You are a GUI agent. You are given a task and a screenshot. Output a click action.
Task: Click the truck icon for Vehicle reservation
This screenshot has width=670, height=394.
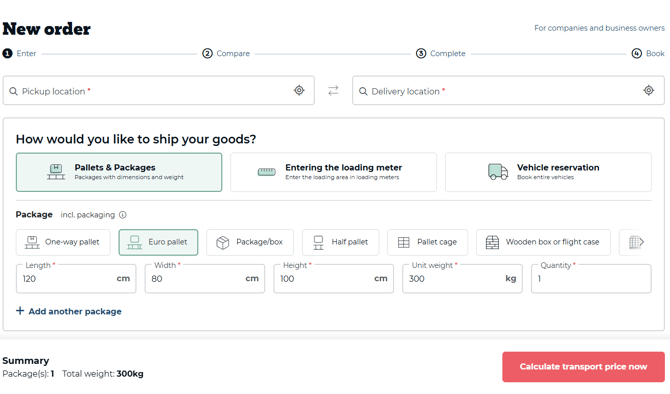click(x=498, y=172)
